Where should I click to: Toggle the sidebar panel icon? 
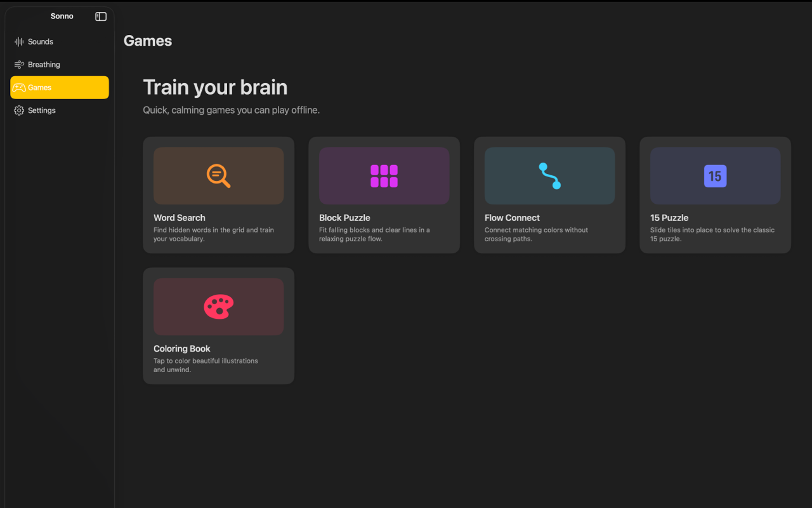tap(101, 17)
